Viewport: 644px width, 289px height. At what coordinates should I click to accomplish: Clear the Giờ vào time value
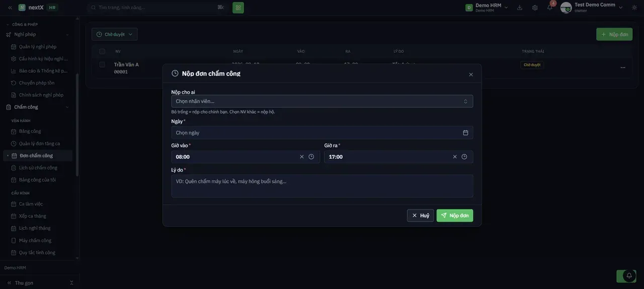tap(302, 157)
